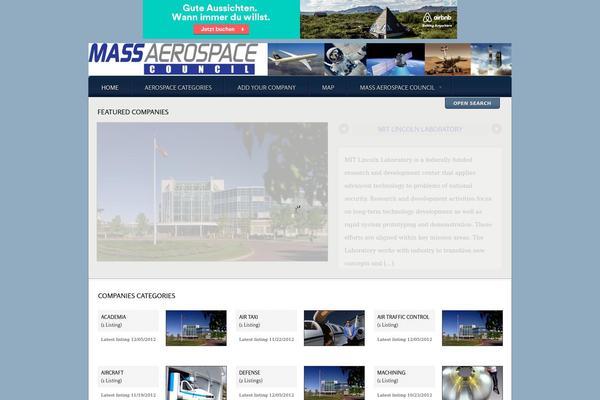This screenshot has width=600, height=400.
Task: Click the Aircraft category thumbnail
Action: (x=196, y=383)
